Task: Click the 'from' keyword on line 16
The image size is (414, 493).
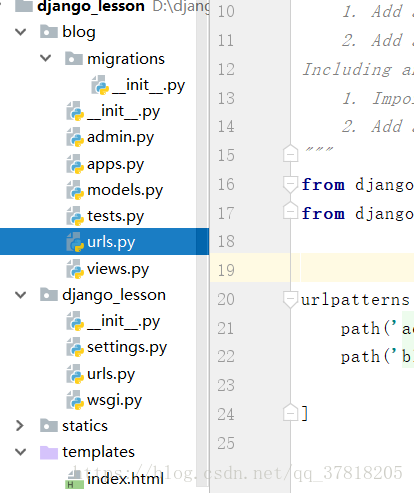Action: click(x=323, y=185)
